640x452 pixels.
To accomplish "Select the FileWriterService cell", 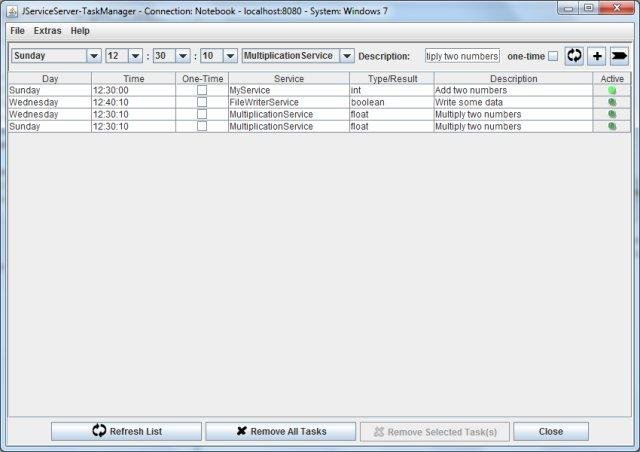I will pyautogui.click(x=289, y=102).
